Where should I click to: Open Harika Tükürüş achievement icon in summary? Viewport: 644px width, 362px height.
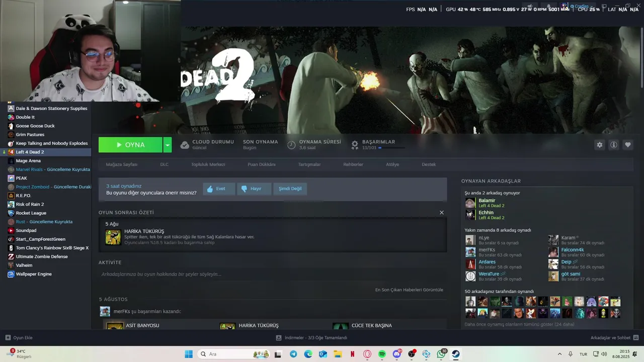point(113,237)
